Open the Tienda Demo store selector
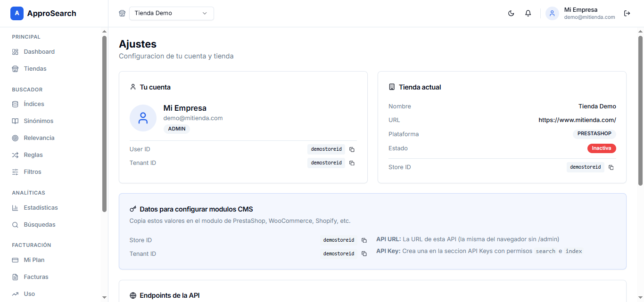This screenshot has height=302, width=644. click(x=172, y=13)
